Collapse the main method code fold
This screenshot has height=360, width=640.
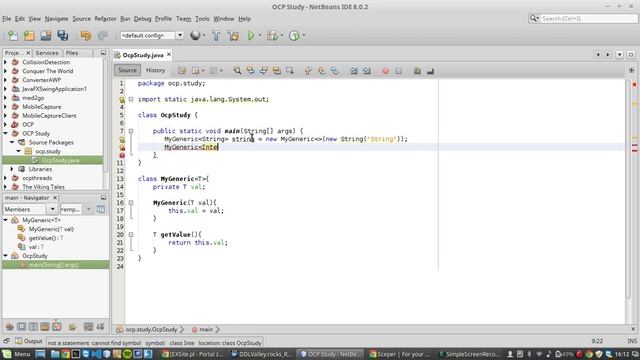coord(131,131)
